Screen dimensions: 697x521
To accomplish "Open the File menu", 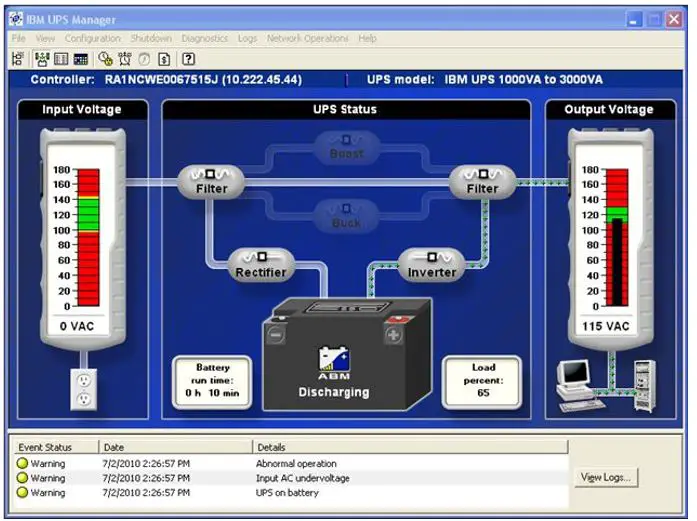I will pyautogui.click(x=18, y=38).
